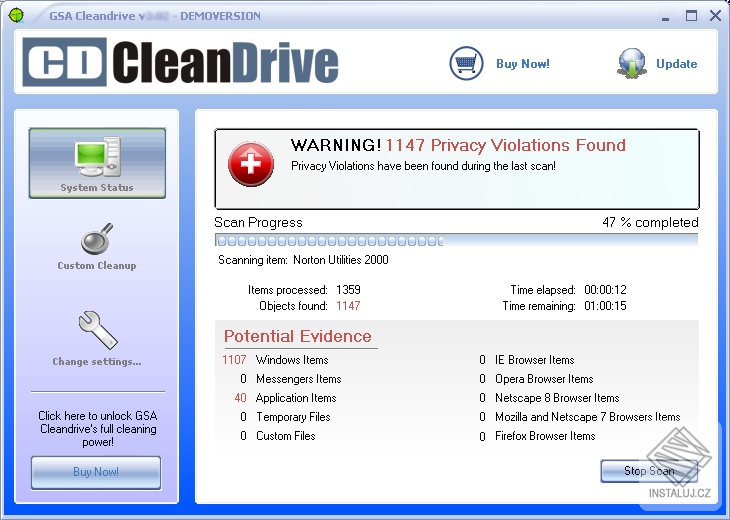Click the shopping cart Buy Now icon
Screen dimensions: 730x520
pyautogui.click(x=466, y=63)
